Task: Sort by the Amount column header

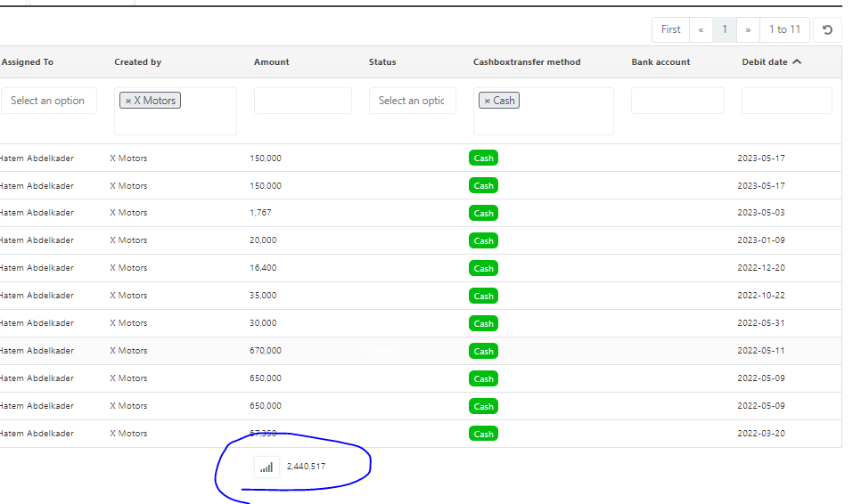Action: coord(271,62)
